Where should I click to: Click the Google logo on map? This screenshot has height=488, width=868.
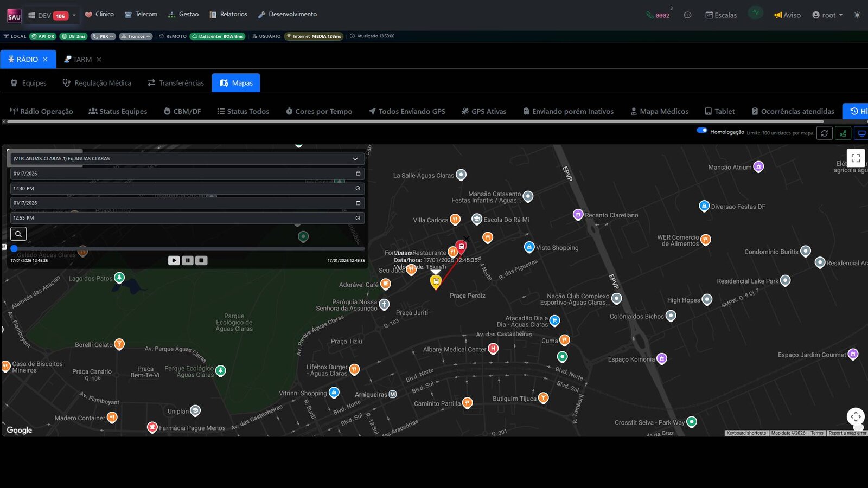pos(20,430)
